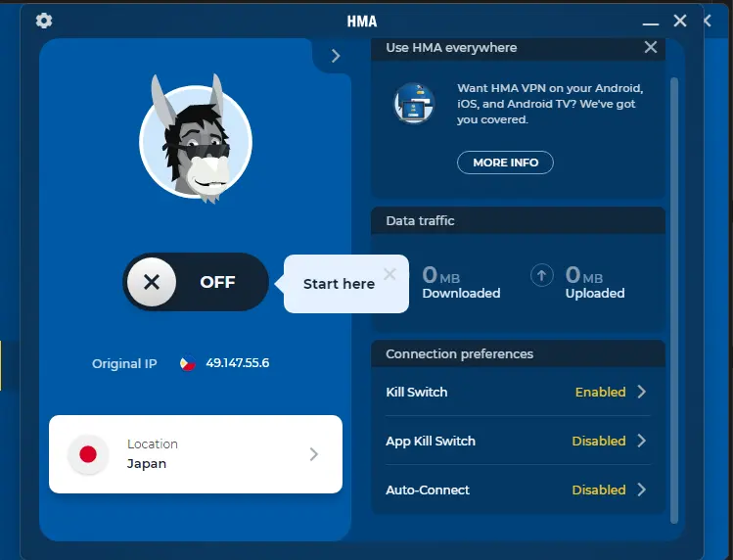The height and width of the screenshot is (560, 733).
Task: Open the Japan location selector
Action: (x=196, y=454)
